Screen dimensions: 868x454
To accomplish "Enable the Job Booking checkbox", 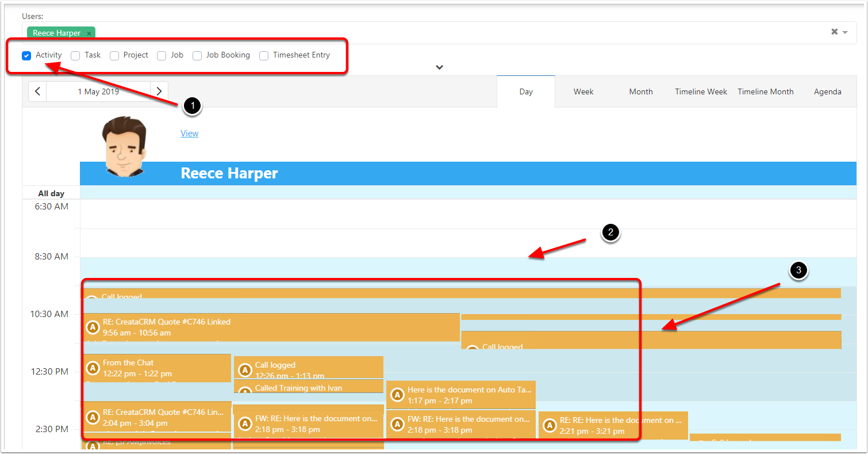I will (x=197, y=56).
